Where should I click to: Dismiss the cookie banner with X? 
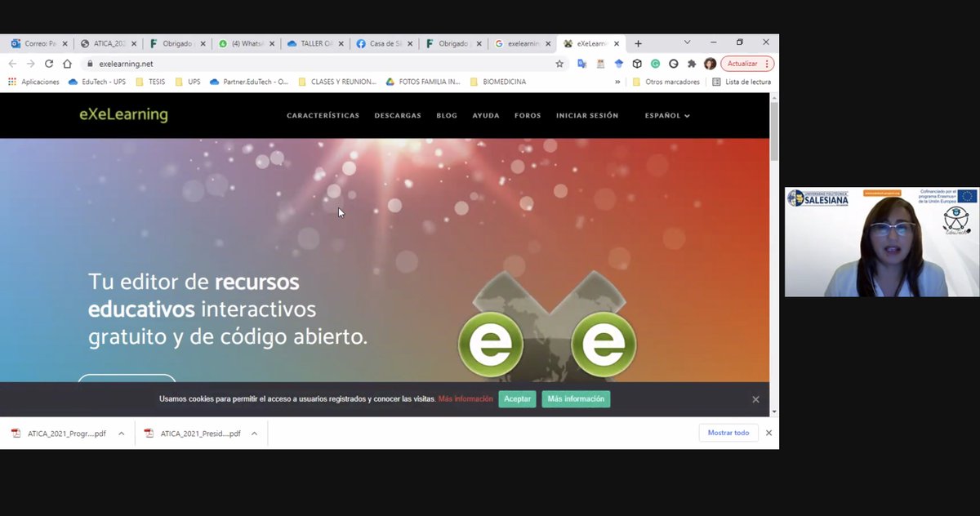(755, 399)
